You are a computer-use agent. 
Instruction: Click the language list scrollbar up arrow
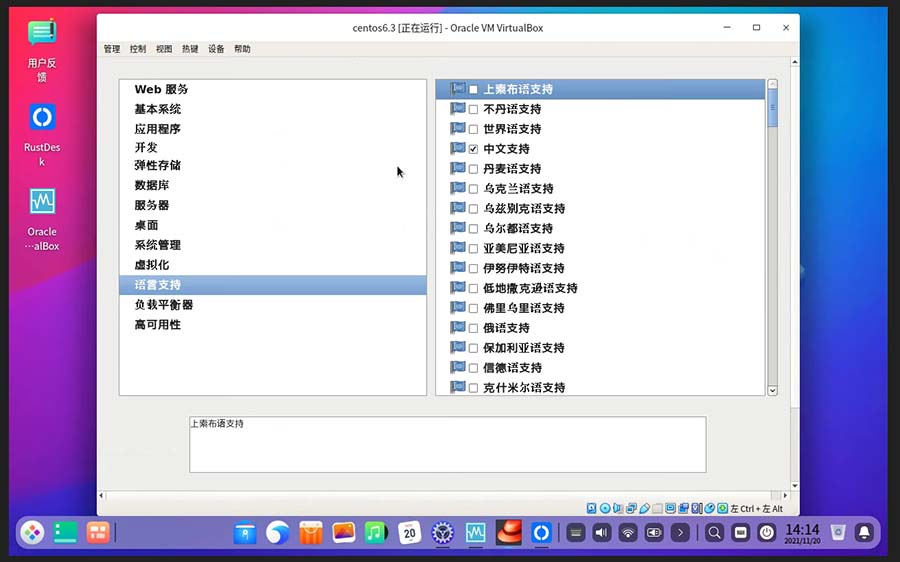click(x=773, y=84)
